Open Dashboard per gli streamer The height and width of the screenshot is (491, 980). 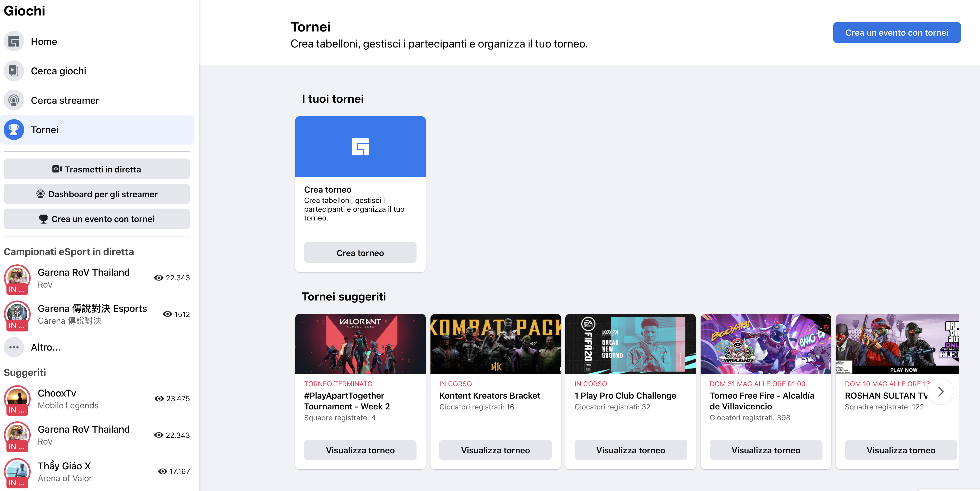click(x=97, y=194)
